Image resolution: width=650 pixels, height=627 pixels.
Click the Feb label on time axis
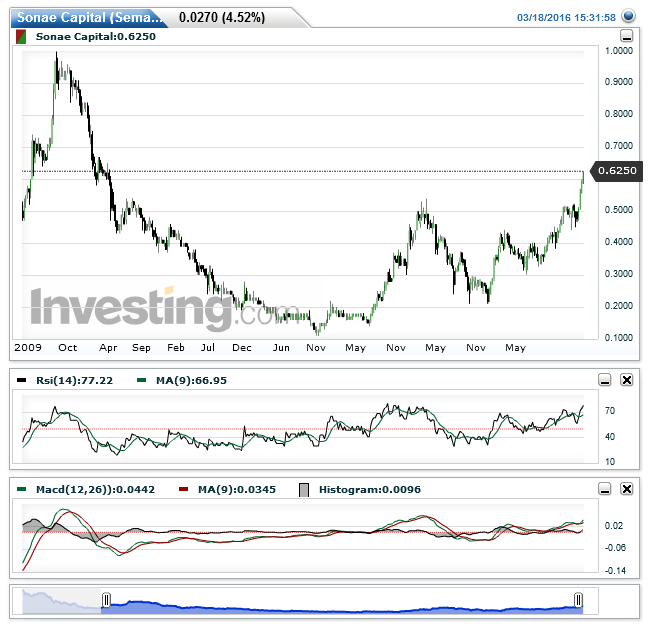(x=176, y=347)
